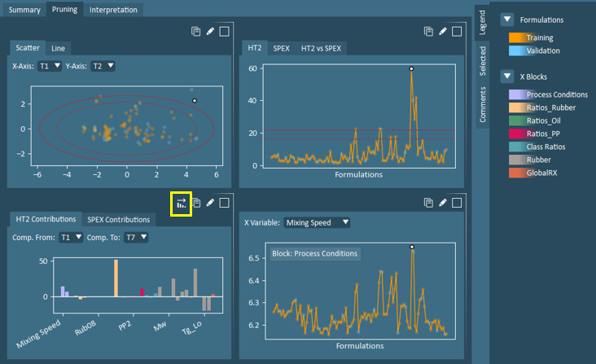596x364 pixels.
Task: Collapse the Formulations legend section
Action: click(x=507, y=20)
